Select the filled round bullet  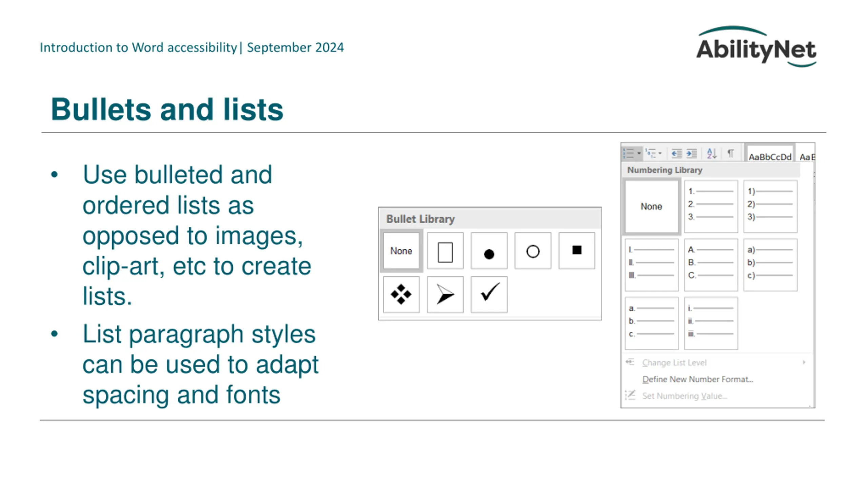point(489,251)
